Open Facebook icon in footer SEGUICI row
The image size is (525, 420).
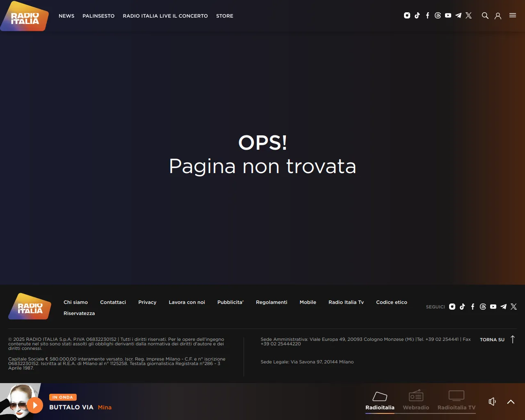[x=472, y=306]
